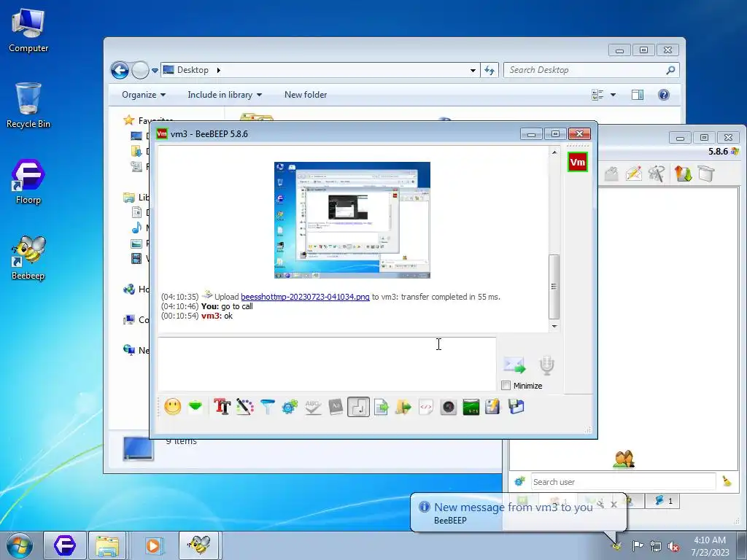Refresh the Explorer address bar
This screenshot has height=560, width=747.
point(489,71)
